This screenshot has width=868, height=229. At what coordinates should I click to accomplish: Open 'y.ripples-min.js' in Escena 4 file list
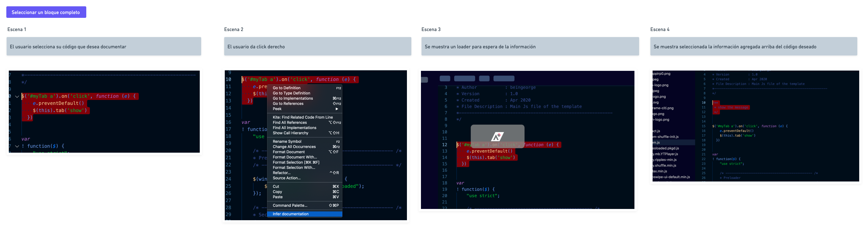point(664,160)
